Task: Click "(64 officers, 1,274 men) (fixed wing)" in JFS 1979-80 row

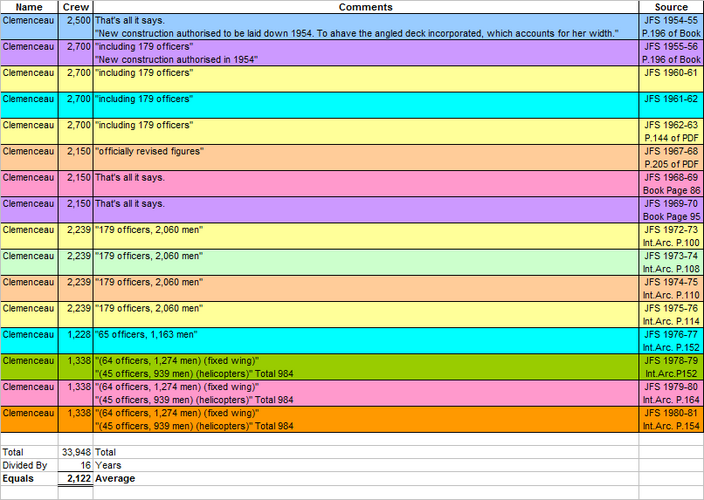Action: click(x=177, y=387)
